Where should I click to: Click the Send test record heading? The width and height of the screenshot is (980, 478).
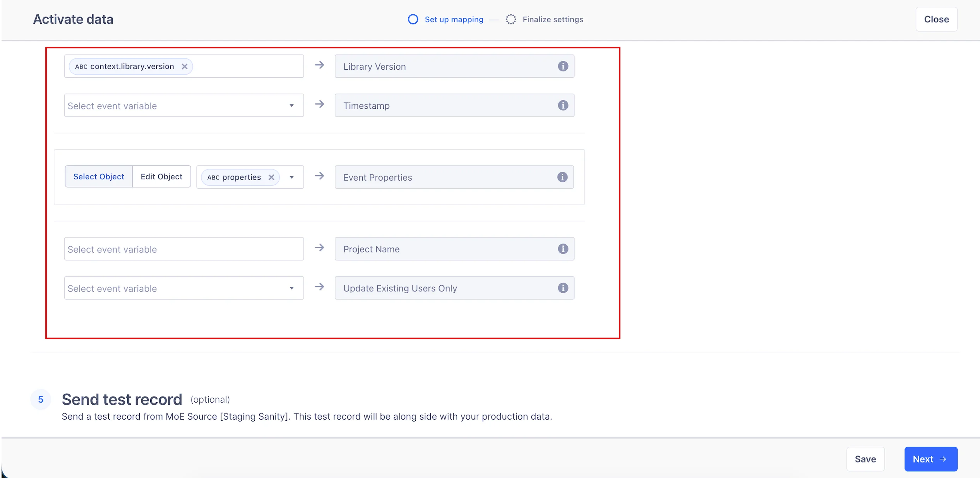click(122, 399)
